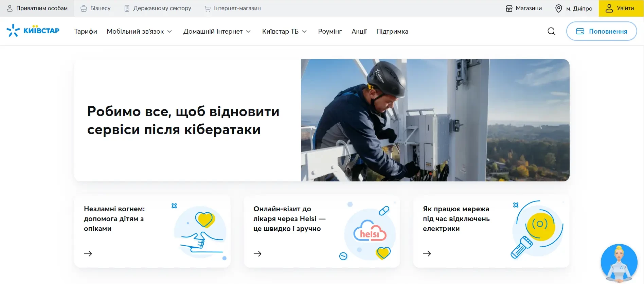The width and height of the screenshot is (644, 284).
Task: Open the Підтримка menu item
Action: pyautogui.click(x=392, y=32)
